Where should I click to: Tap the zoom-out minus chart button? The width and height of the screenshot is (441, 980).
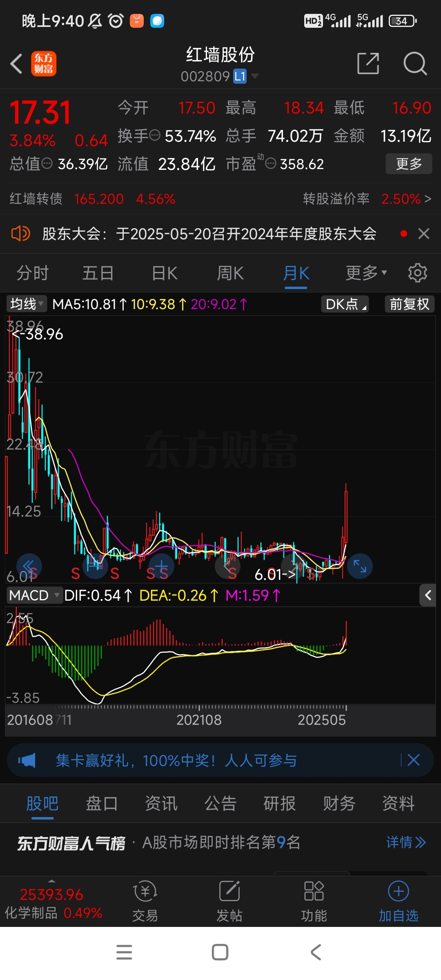[x=95, y=566]
